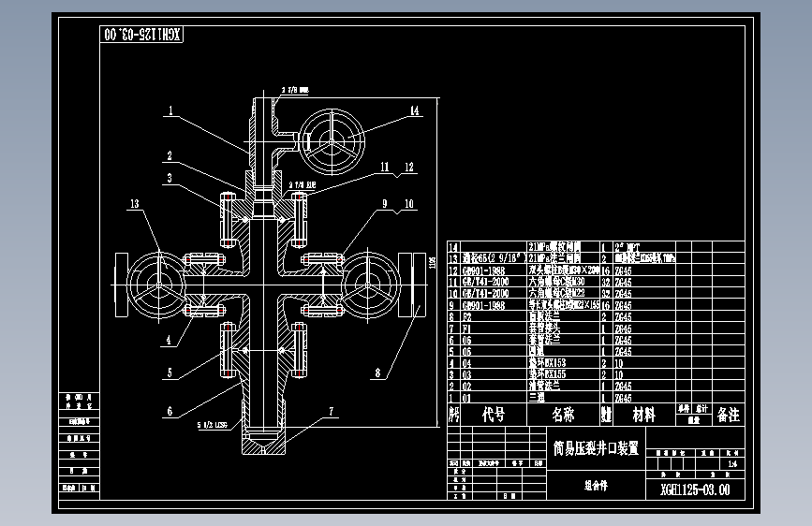Image resolution: width=812 pixels, height=526 pixels.
Task: Click the GB/T41-2000 code in row 11
Action: tap(486, 282)
